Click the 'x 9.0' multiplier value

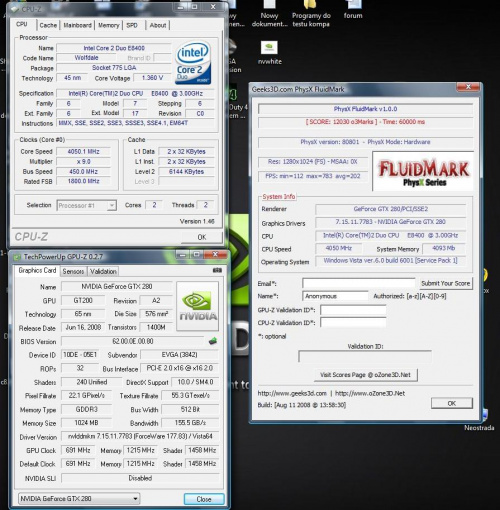[83, 161]
